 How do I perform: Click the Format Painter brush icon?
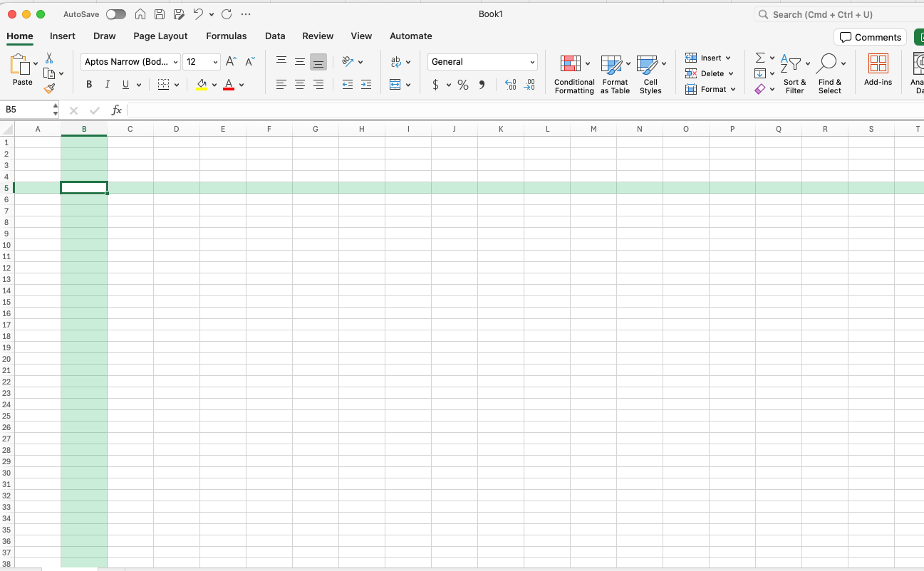point(49,88)
